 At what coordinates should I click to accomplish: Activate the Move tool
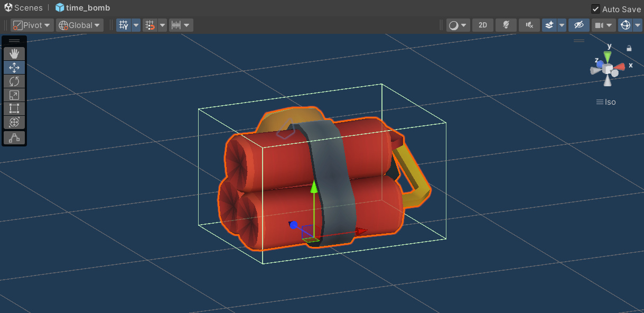pyautogui.click(x=14, y=68)
